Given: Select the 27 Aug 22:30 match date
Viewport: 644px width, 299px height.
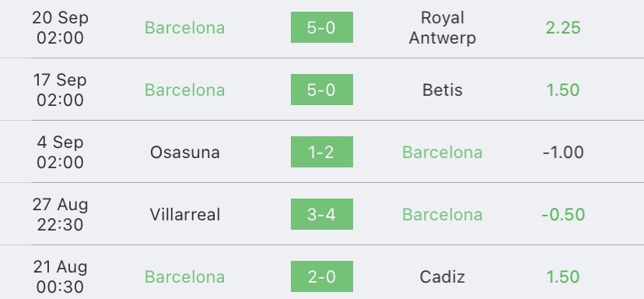Looking at the screenshot, I should [x=60, y=215].
